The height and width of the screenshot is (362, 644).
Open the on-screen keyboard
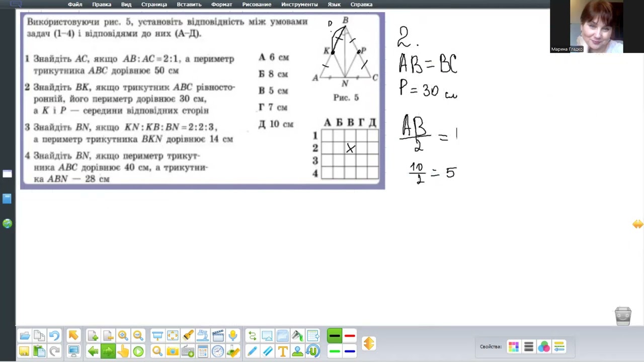[188, 351]
